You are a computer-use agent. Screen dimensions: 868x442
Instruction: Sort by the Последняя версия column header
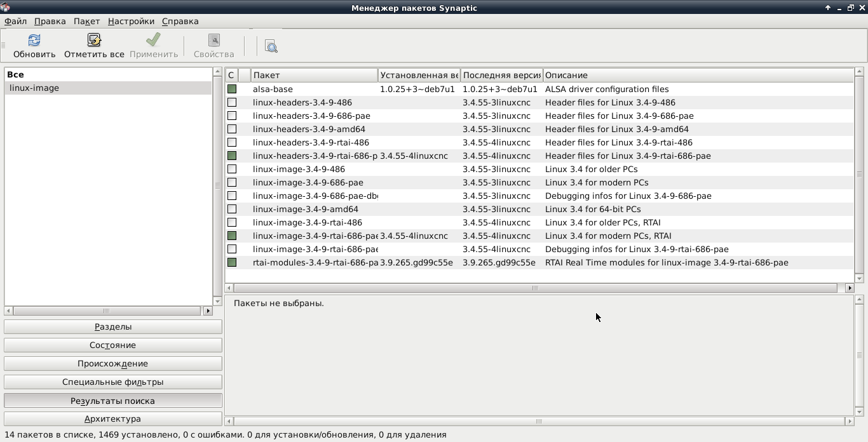click(501, 75)
